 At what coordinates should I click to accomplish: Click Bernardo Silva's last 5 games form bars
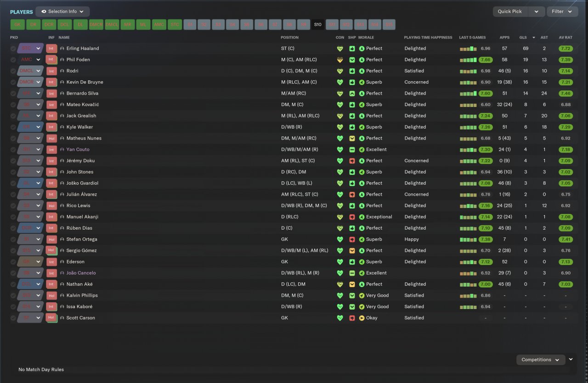click(468, 93)
